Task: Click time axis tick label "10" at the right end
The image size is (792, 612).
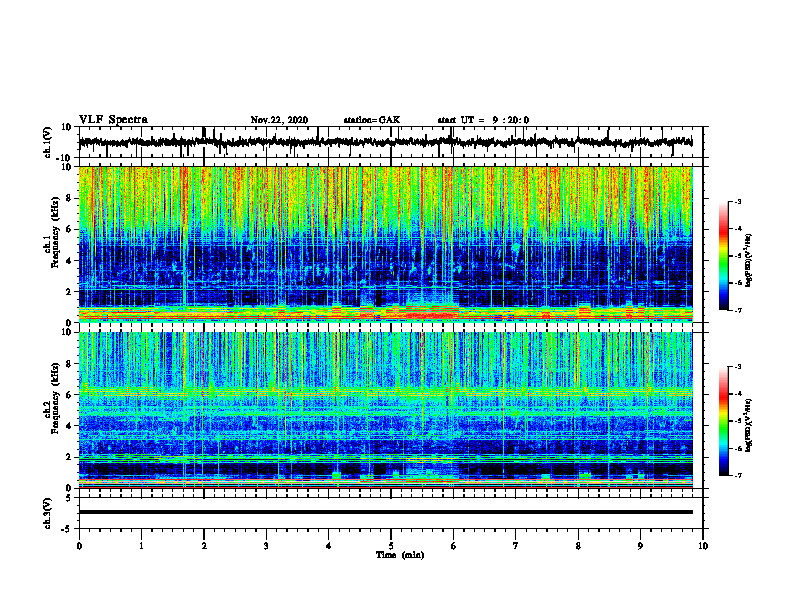Action: click(703, 546)
